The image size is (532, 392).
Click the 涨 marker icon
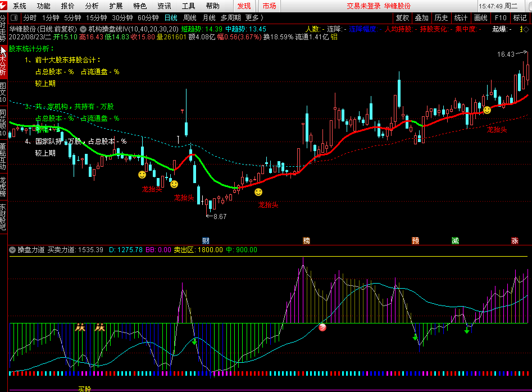tap(514, 240)
